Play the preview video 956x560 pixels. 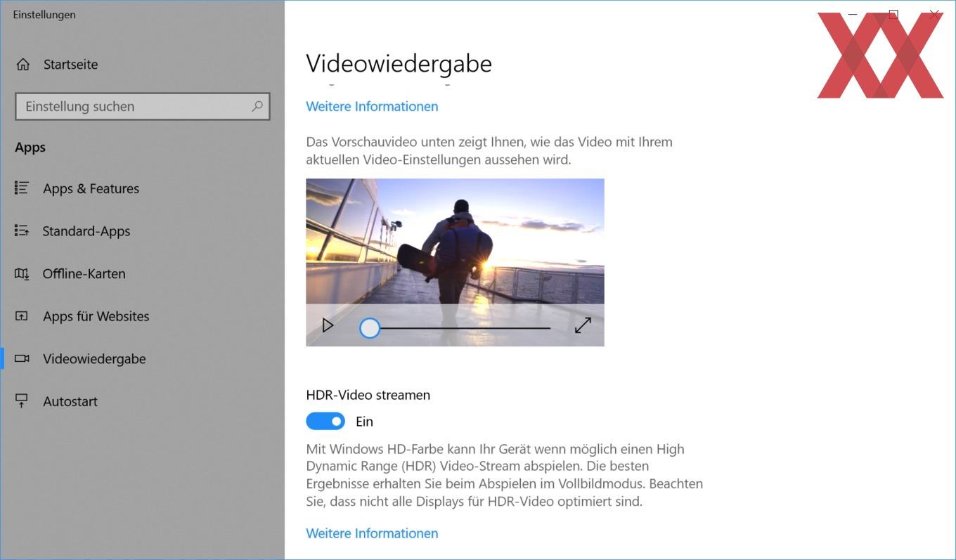pyautogui.click(x=328, y=325)
